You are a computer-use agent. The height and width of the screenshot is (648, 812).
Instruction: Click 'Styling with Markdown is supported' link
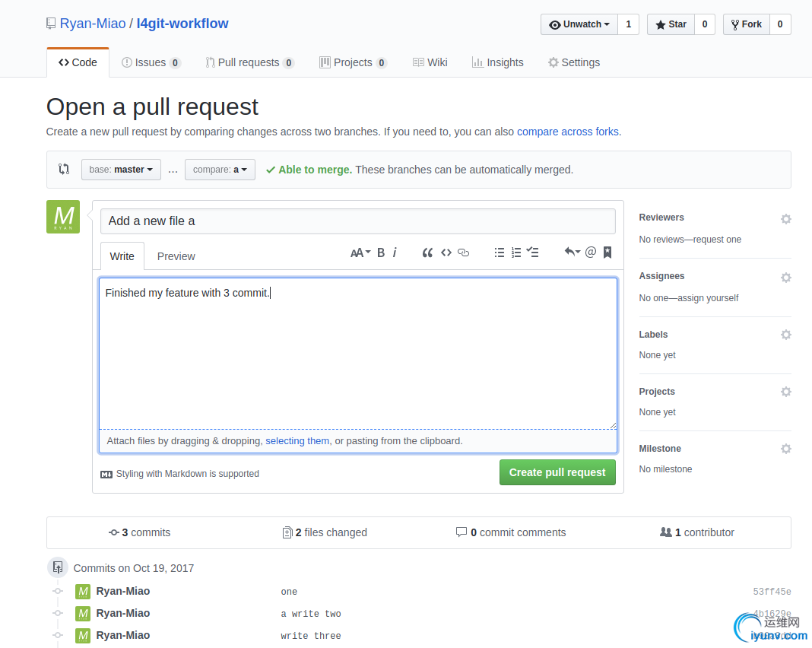pos(188,474)
